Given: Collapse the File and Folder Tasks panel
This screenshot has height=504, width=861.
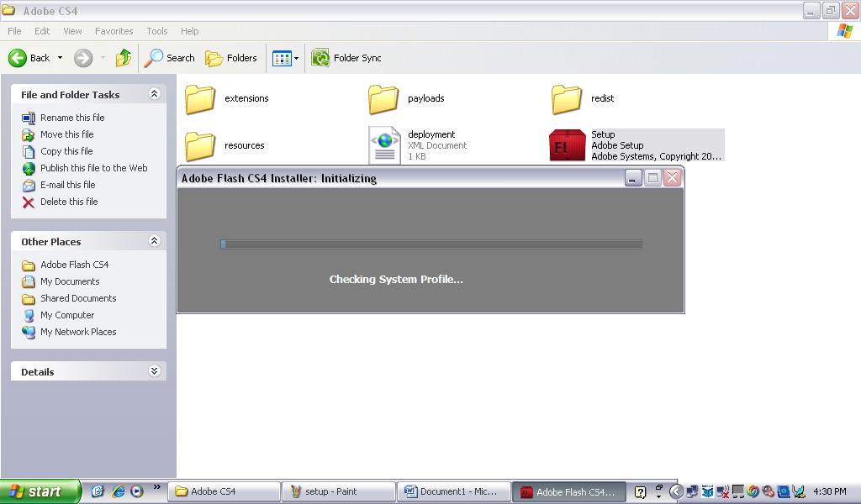Looking at the screenshot, I should [154, 94].
